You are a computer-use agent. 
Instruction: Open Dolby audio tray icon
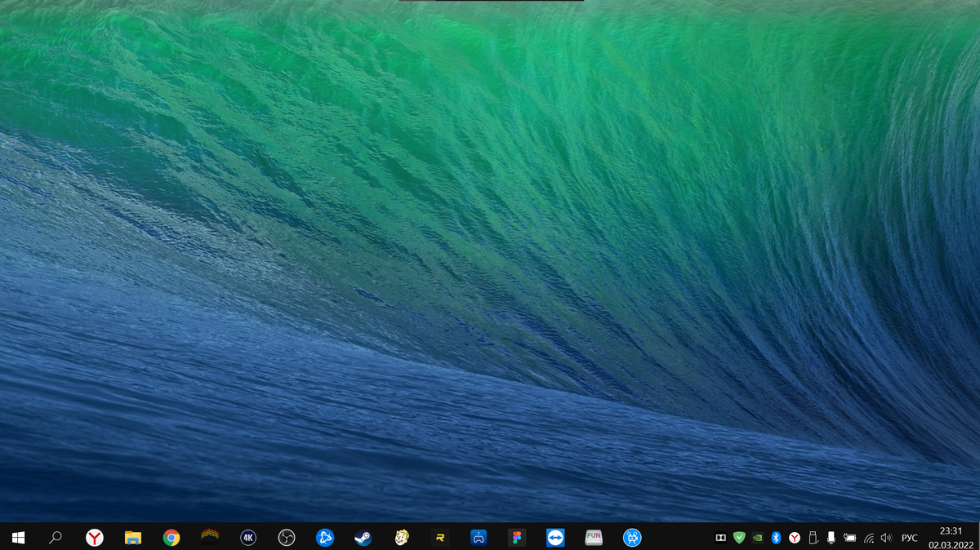(x=721, y=538)
